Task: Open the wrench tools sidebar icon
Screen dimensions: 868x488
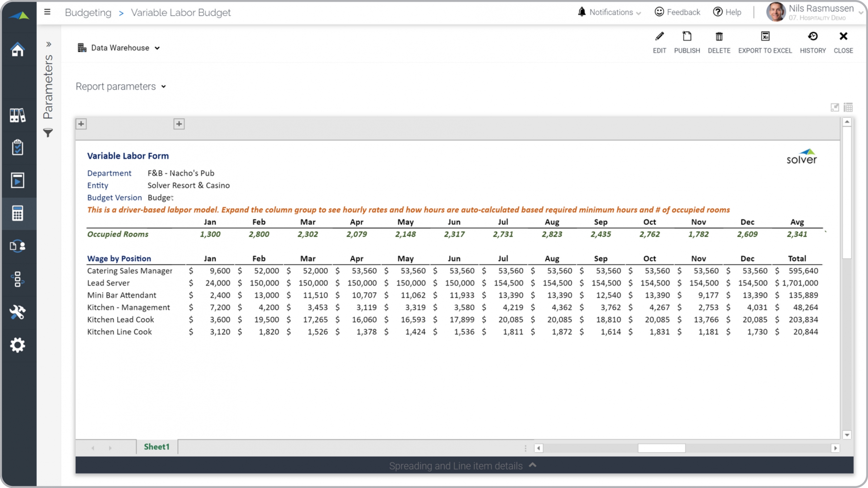Action: pyautogui.click(x=18, y=312)
